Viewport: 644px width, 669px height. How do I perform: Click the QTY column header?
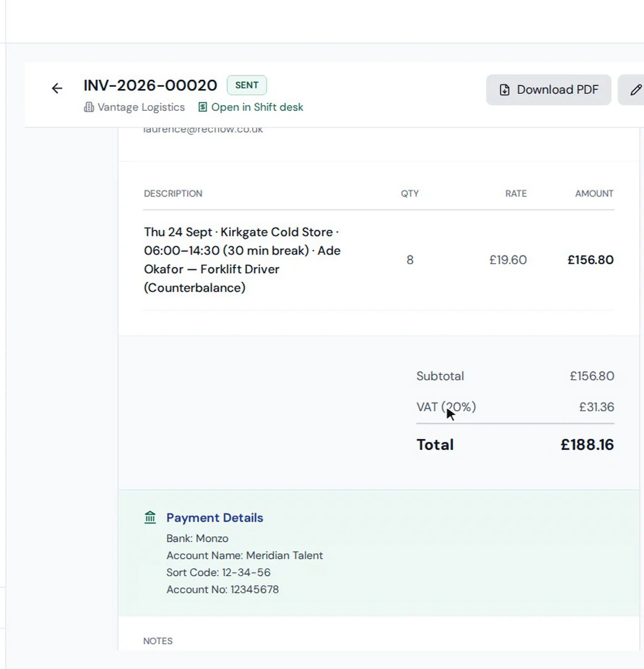coord(410,194)
